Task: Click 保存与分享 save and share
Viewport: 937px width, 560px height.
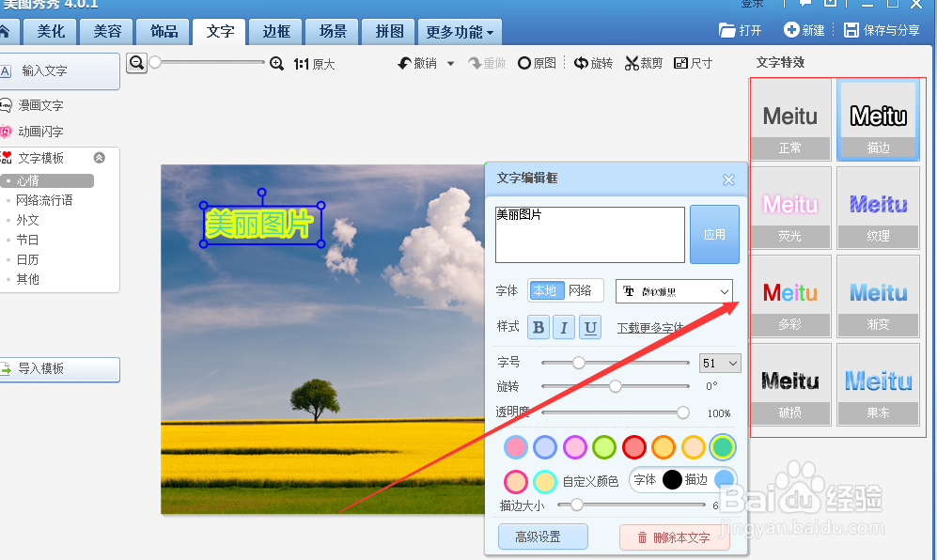Action: [882, 30]
